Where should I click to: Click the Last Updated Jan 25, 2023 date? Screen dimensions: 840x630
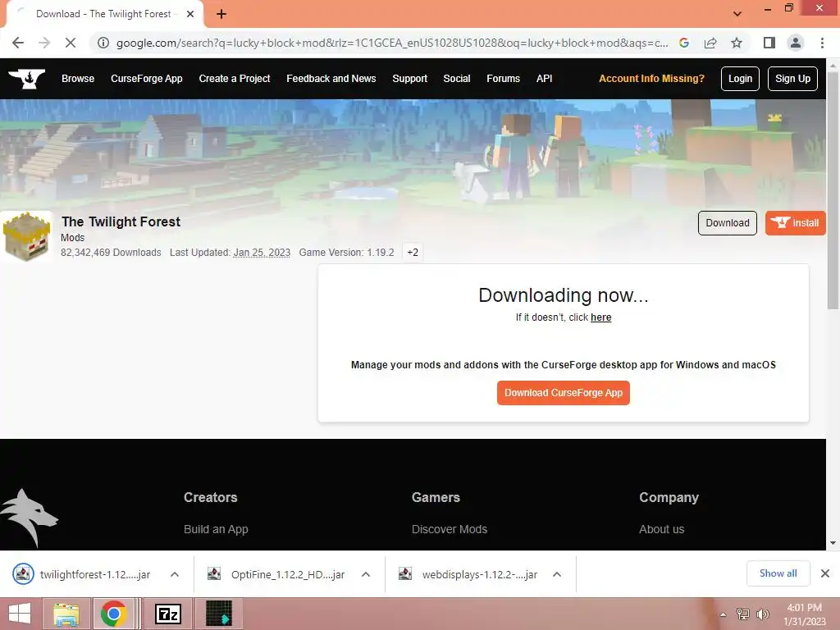click(262, 253)
